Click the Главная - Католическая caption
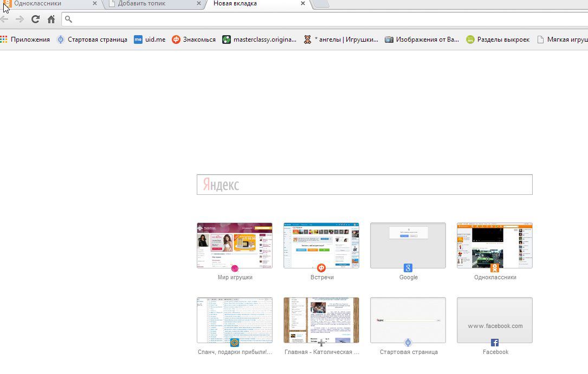The image size is (588, 374). click(322, 352)
